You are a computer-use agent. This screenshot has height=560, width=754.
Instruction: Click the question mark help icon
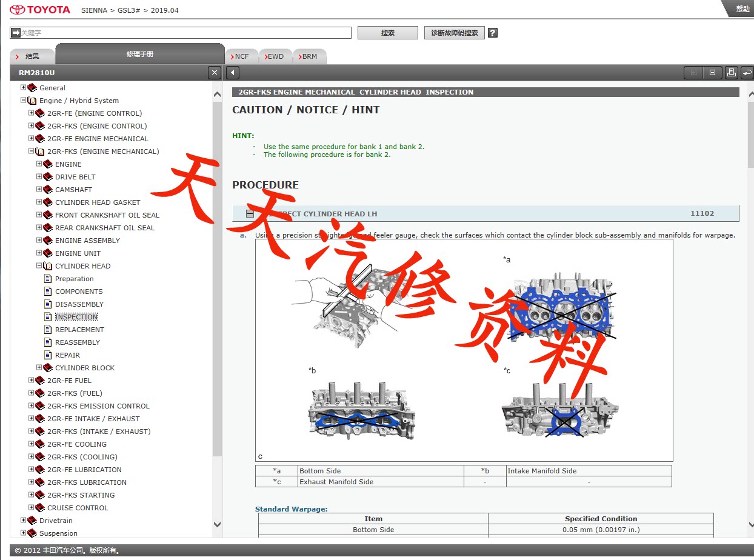(493, 33)
